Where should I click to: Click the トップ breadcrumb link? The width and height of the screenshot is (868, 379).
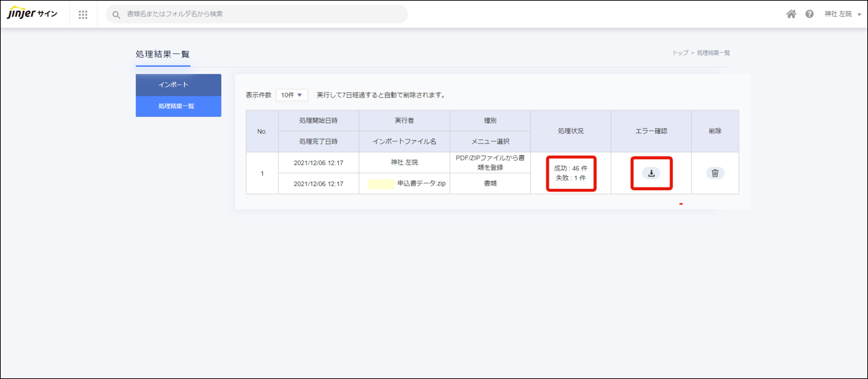pyautogui.click(x=680, y=53)
